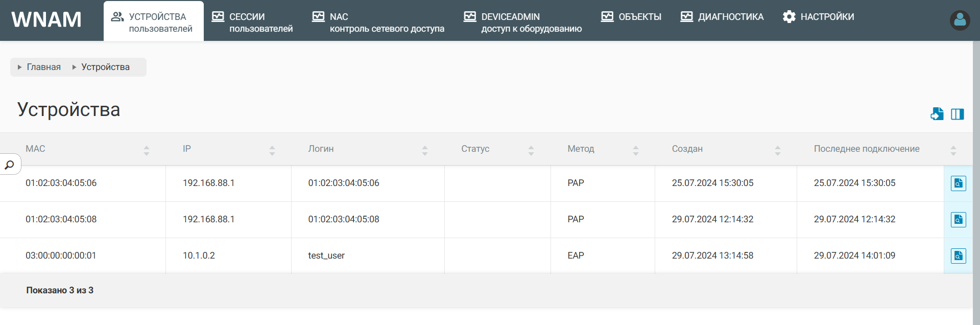Sort table by Создан column
This screenshot has width=980, height=325.
coord(777,150)
